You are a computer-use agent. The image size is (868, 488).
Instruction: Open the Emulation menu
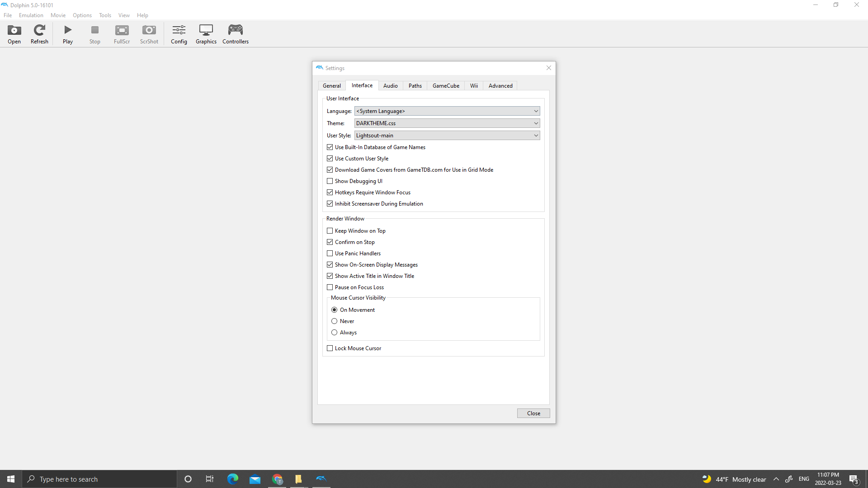click(31, 15)
